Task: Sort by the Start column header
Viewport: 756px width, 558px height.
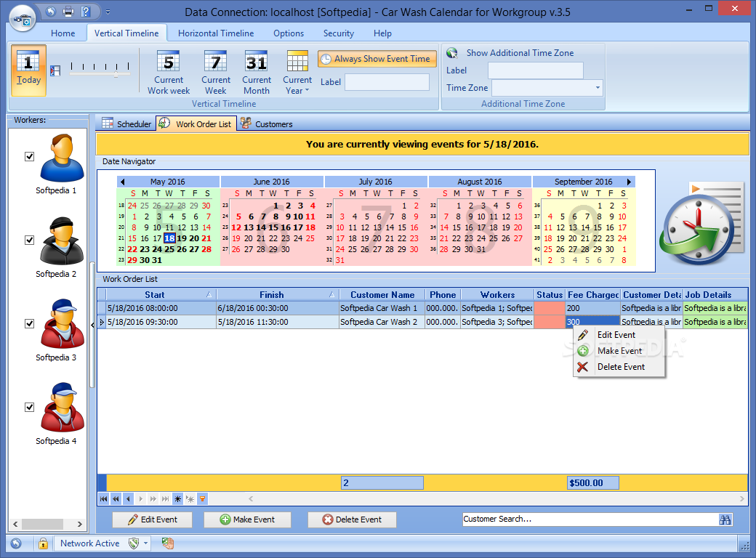Action: pyautogui.click(x=161, y=294)
